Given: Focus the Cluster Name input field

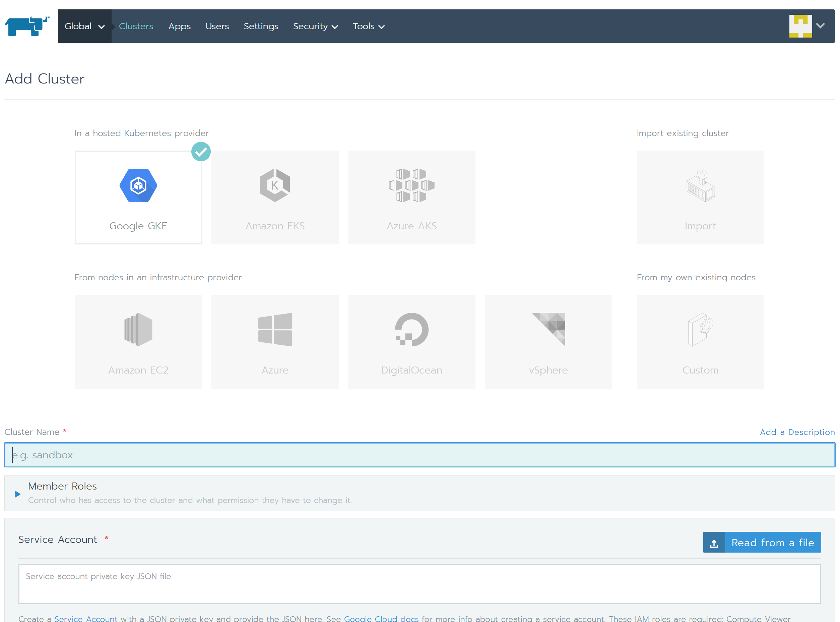Looking at the screenshot, I should click(419, 455).
